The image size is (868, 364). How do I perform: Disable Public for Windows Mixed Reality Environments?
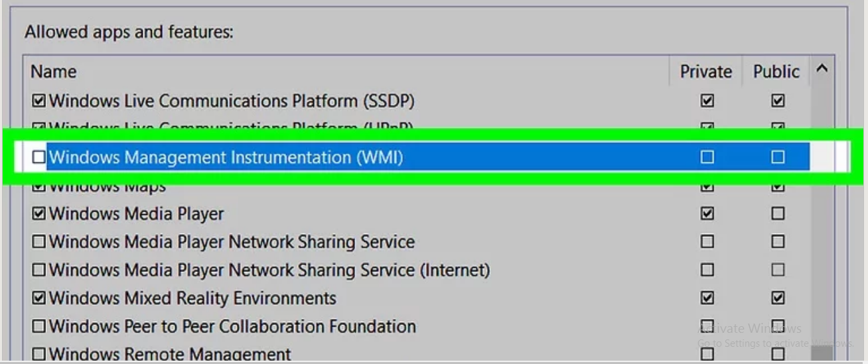tap(778, 298)
